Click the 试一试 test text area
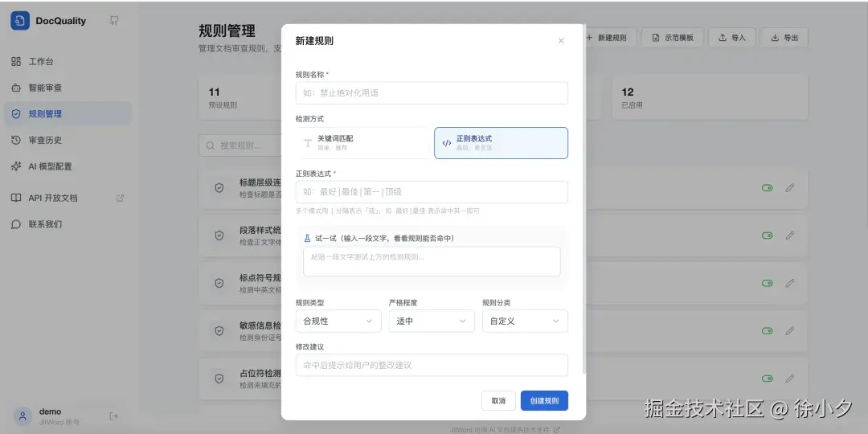868x434 pixels. (432, 261)
